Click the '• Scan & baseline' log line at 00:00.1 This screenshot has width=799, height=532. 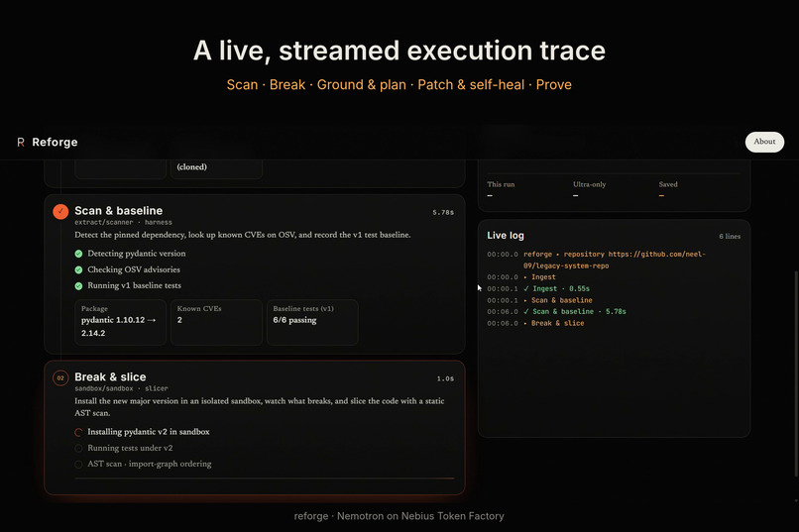pyautogui.click(x=558, y=300)
